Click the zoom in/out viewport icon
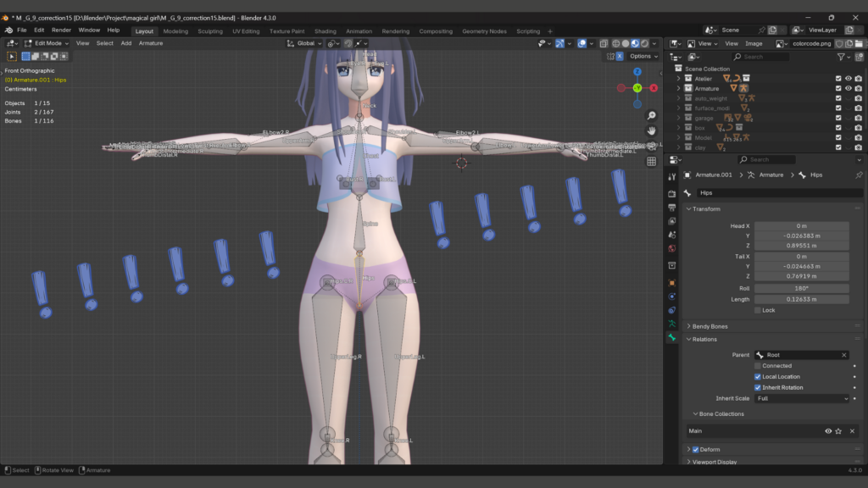Image resolution: width=868 pixels, height=488 pixels. (x=651, y=115)
